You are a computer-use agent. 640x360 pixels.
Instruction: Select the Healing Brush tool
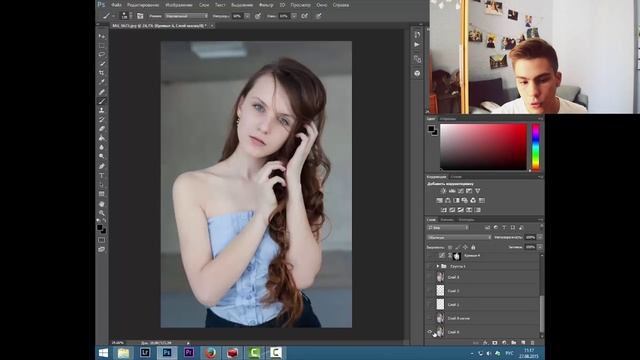click(x=102, y=92)
